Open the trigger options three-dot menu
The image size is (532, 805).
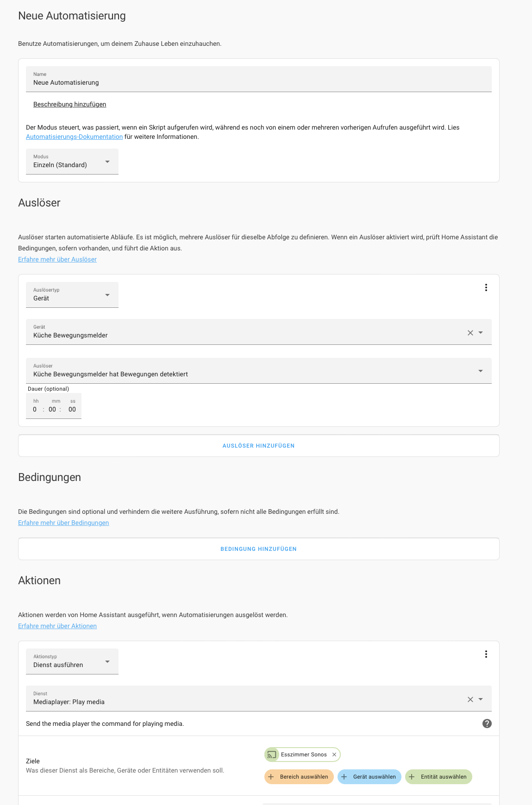[486, 287]
